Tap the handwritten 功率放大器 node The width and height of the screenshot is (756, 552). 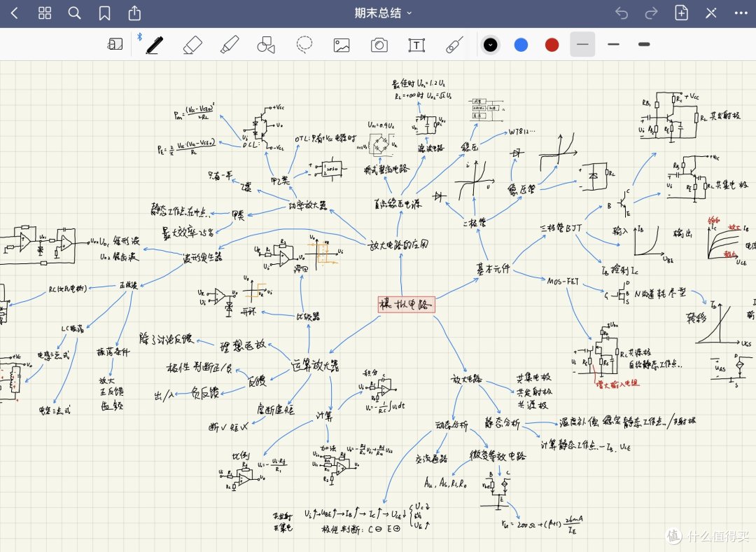click(x=307, y=205)
